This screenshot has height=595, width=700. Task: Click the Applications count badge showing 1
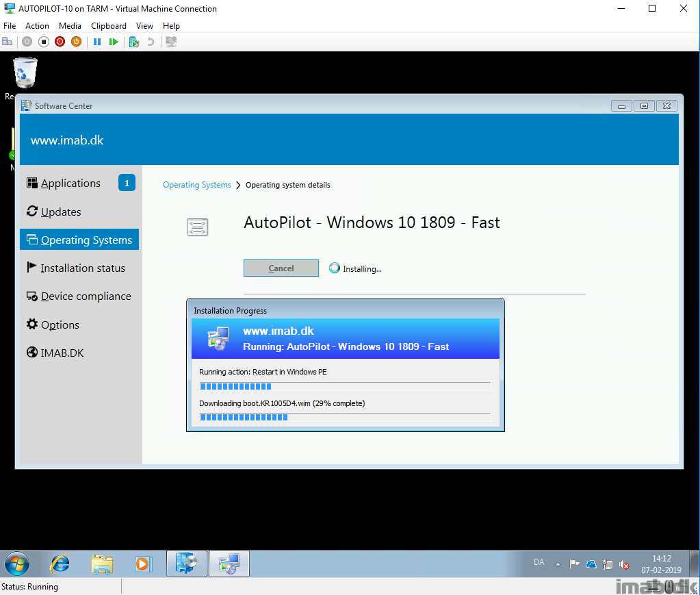click(x=127, y=183)
